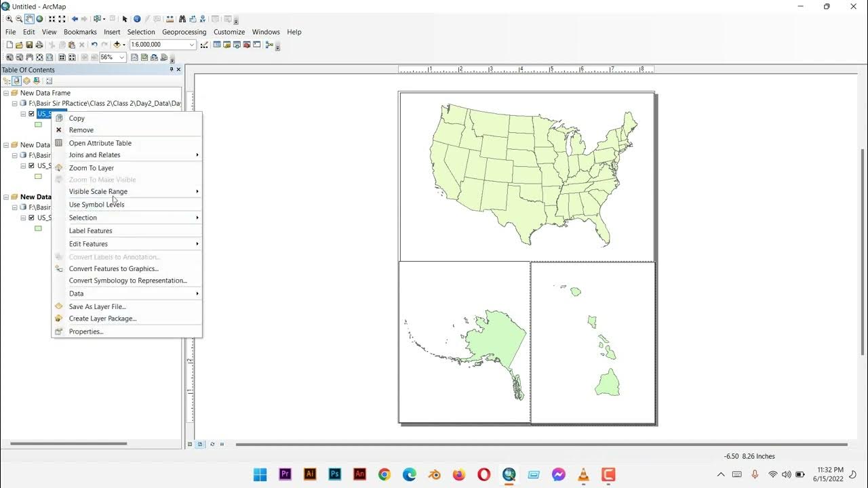Open the Catalog window icon
Image resolution: width=868 pixels, height=488 pixels.
pyautogui.click(x=227, y=45)
